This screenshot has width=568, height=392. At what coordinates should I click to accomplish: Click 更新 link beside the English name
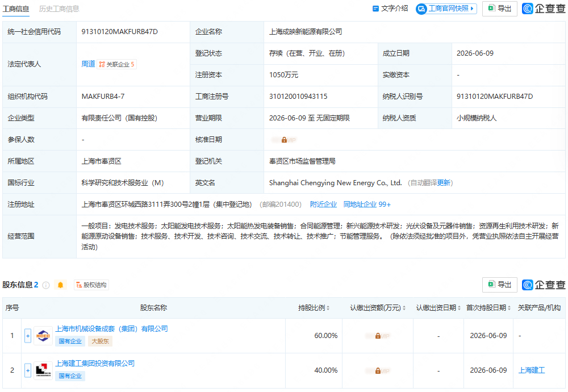point(444,183)
